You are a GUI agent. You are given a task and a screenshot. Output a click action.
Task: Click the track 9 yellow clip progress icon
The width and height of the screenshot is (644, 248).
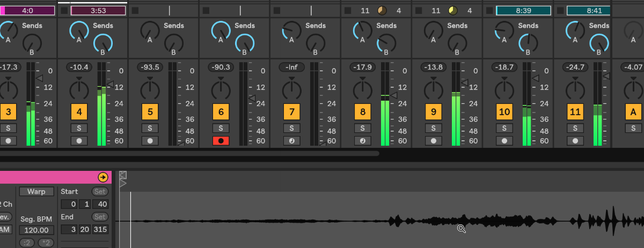(x=453, y=11)
